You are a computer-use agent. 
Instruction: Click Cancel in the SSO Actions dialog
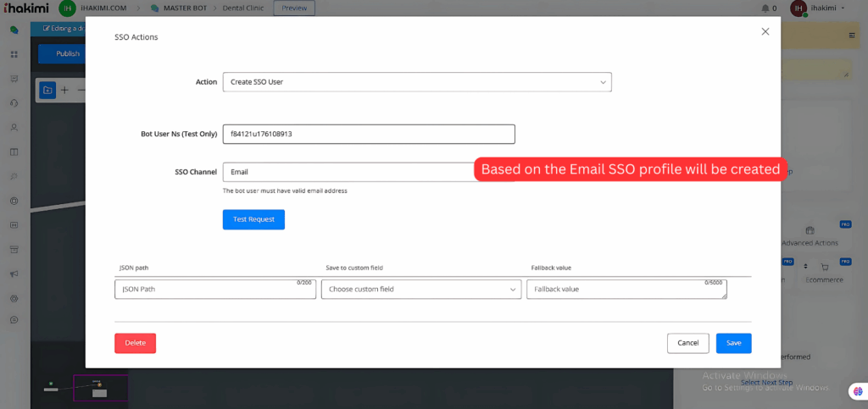point(687,343)
